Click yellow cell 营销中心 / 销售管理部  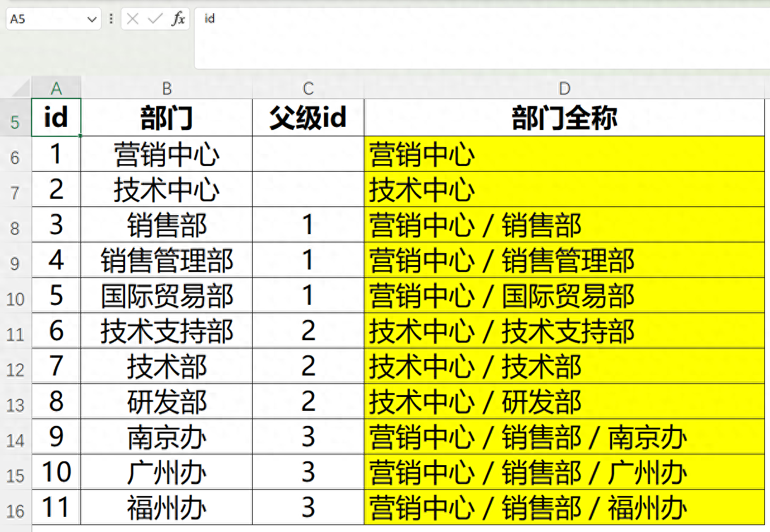564,259
